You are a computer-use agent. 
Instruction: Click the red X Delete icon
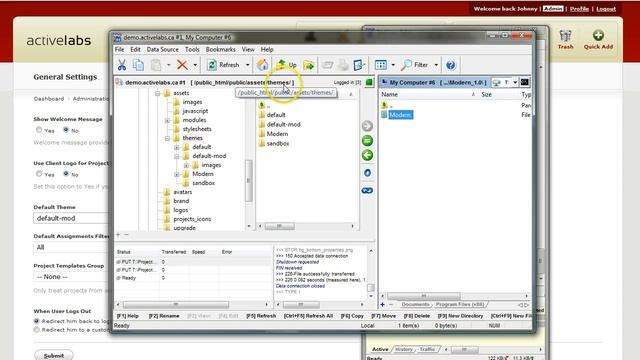(x=182, y=65)
